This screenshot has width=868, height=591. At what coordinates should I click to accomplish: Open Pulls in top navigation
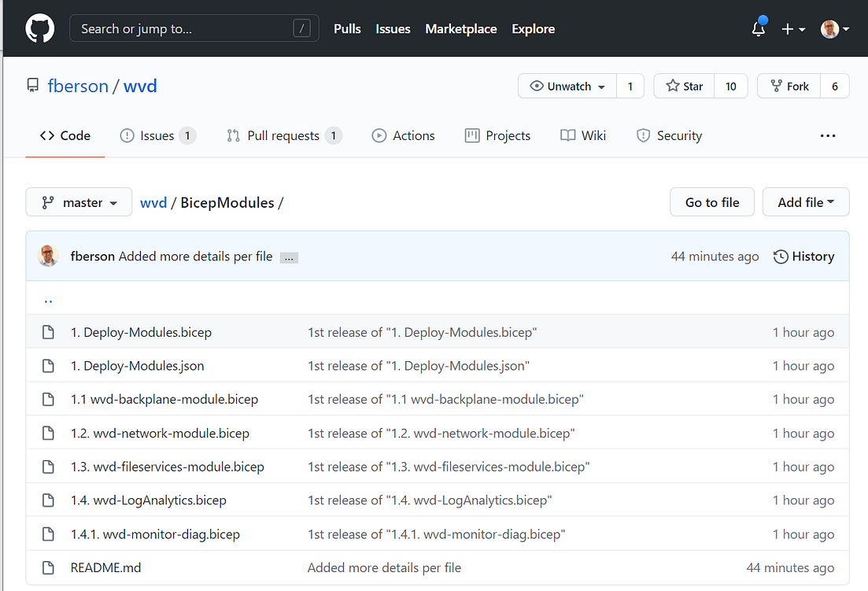point(347,29)
